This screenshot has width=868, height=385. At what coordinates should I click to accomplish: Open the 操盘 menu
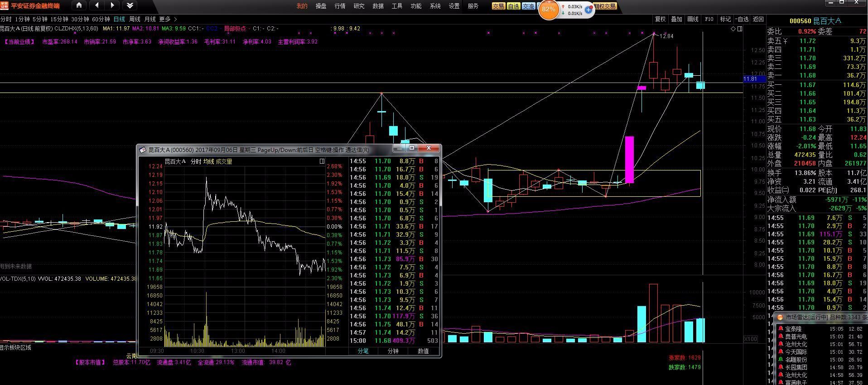tap(321, 6)
